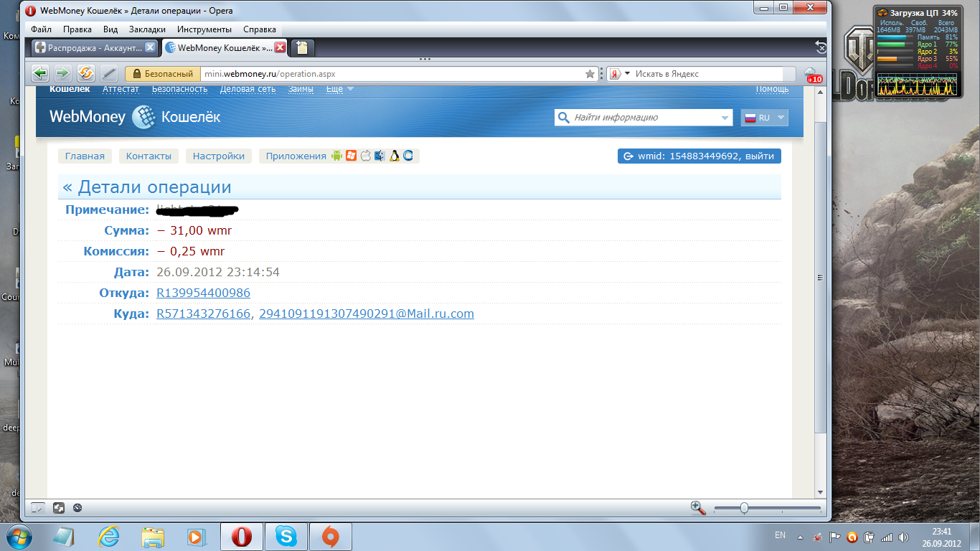980x551 pixels.
Task: Click the Главная button
Action: pyautogui.click(x=85, y=156)
